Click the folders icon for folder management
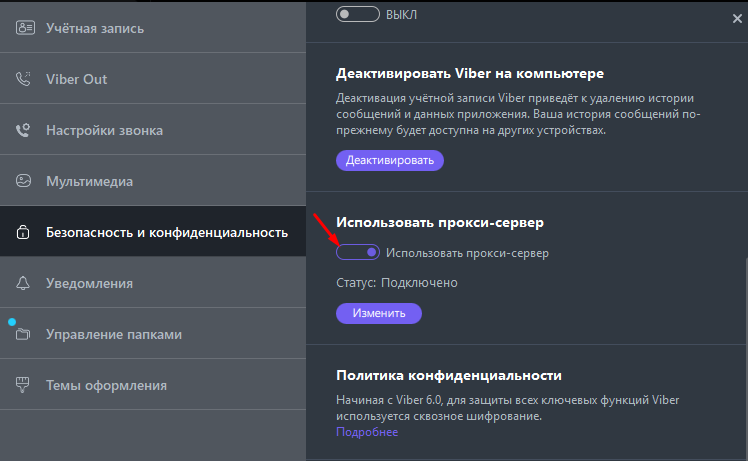 [23, 334]
